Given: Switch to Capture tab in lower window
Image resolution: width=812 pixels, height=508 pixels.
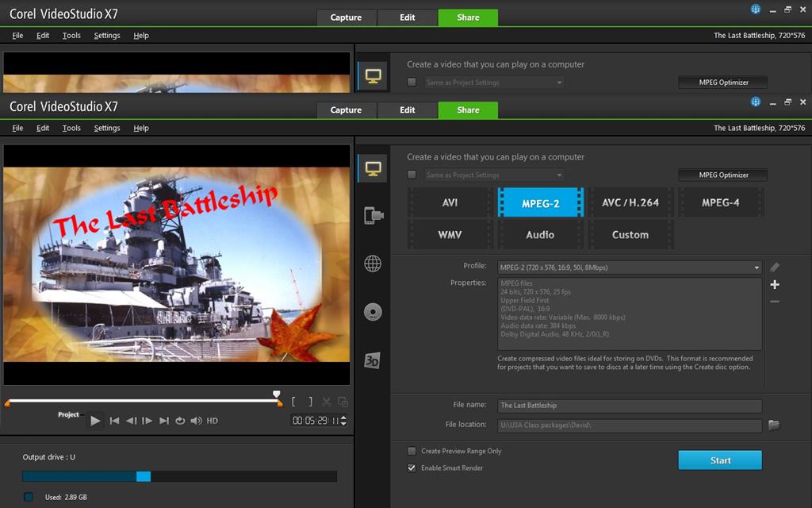Looking at the screenshot, I should pyautogui.click(x=346, y=110).
